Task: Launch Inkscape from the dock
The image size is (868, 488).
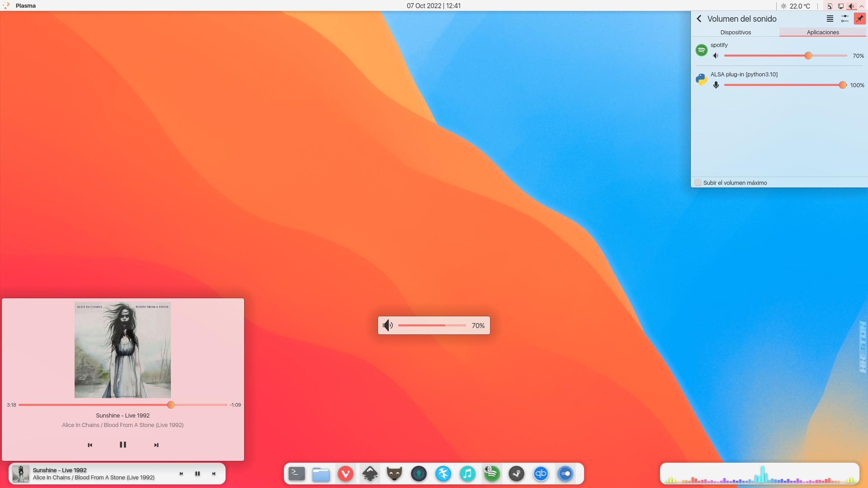Action: pyautogui.click(x=370, y=474)
